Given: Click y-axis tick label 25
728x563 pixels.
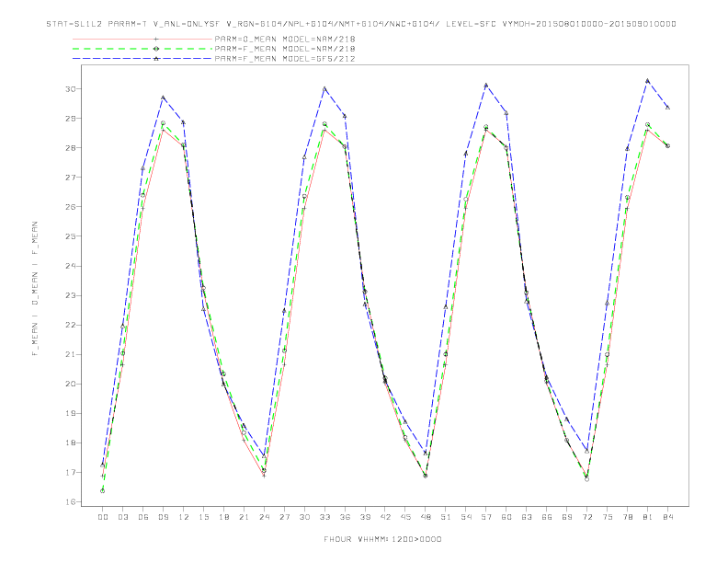Looking at the screenshot, I should 71,236.
